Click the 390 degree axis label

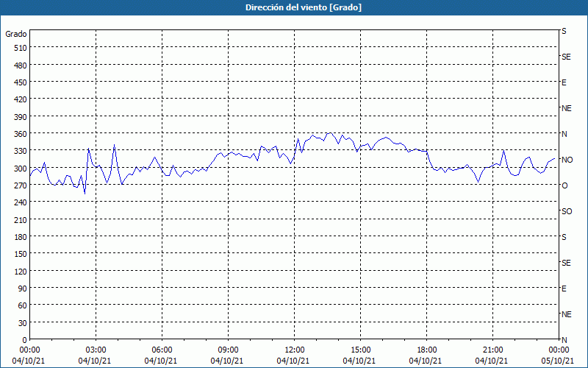point(21,117)
